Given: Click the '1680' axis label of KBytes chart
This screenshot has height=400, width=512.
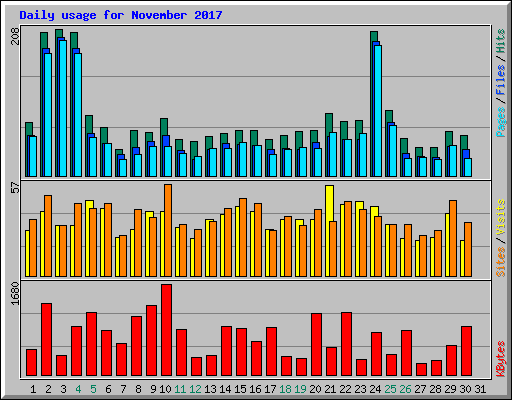Looking at the screenshot, I should [x=15, y=293].
